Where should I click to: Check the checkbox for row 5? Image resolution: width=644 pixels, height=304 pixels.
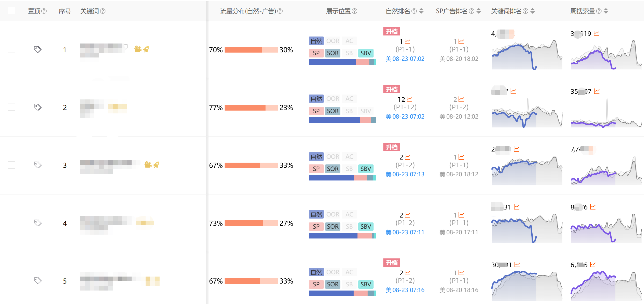pos(11,281)
